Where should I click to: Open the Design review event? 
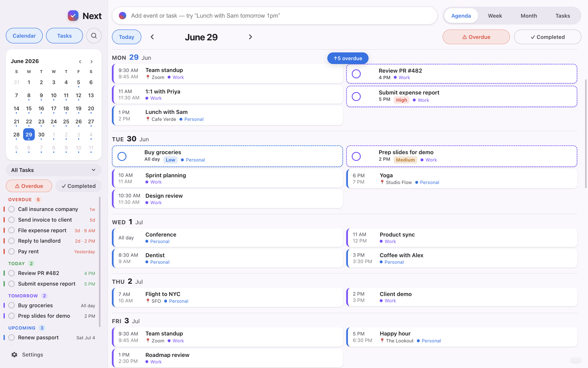coord(228,199)
